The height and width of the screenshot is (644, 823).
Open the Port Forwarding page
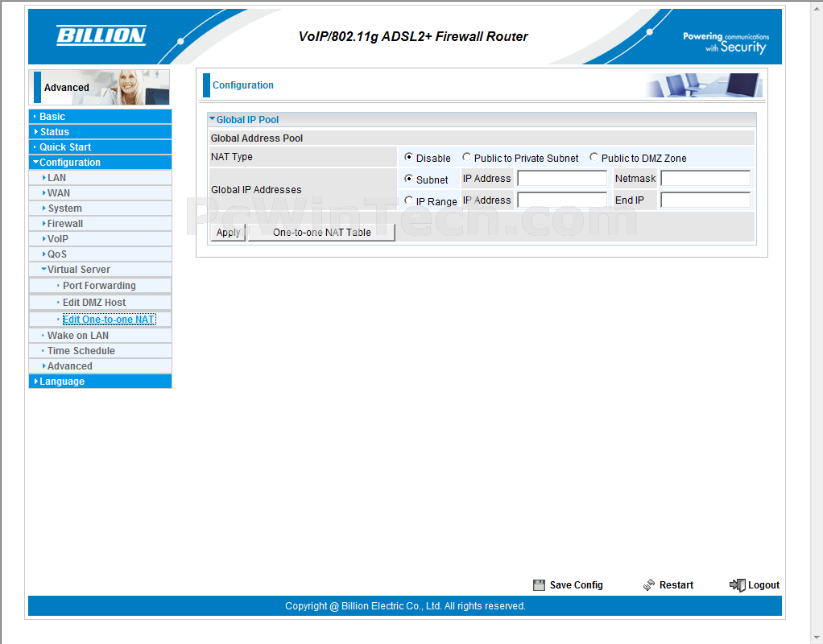pos(99,286)
